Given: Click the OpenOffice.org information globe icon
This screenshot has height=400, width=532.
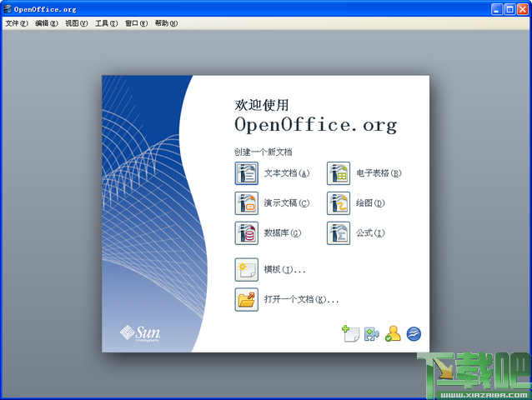Looking at the screenshot, I should 414,334.
